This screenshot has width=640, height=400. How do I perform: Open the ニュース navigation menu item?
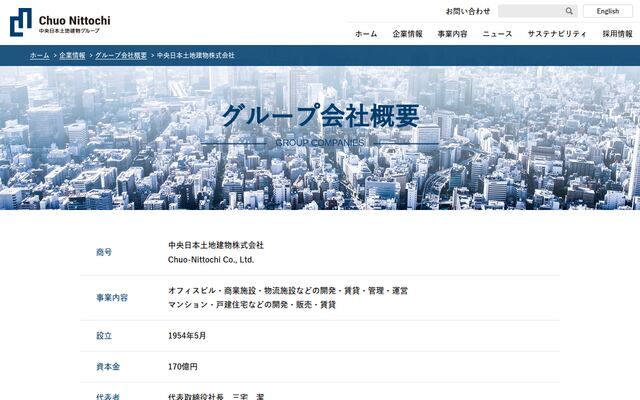tap(497, 34)
